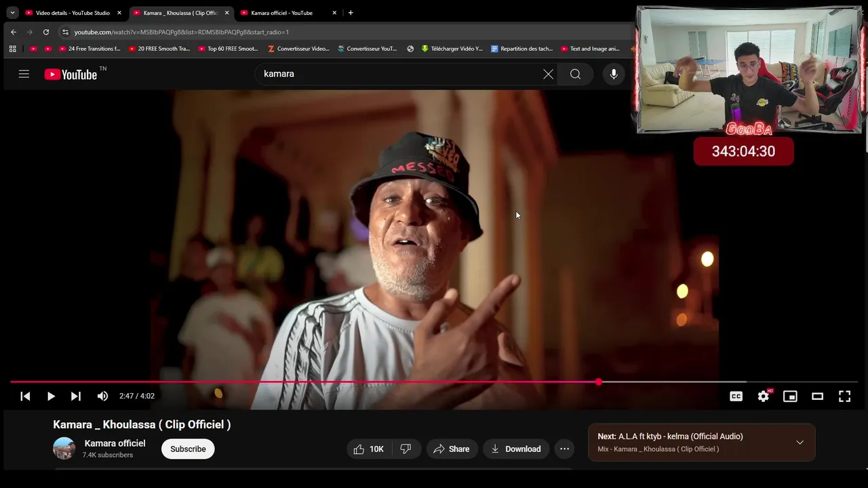Reload the current page
The image size is (868, 488).
46,32
